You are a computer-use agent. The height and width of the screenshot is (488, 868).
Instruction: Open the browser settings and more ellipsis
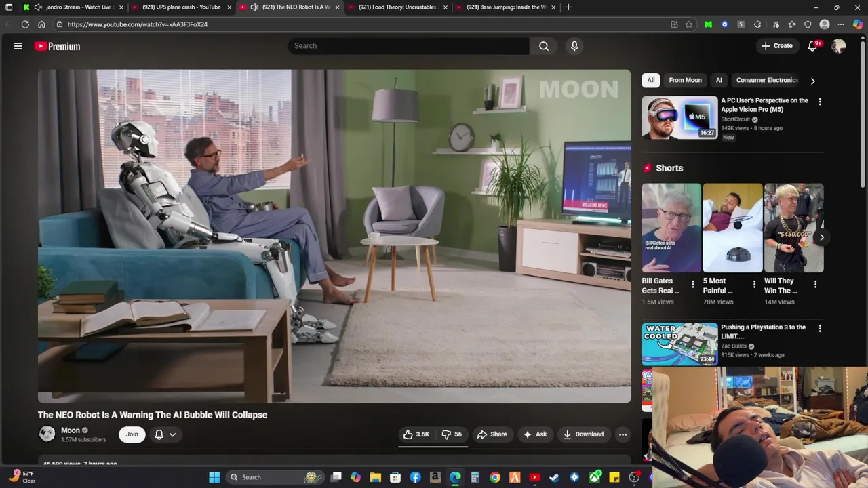coord(841,24)
